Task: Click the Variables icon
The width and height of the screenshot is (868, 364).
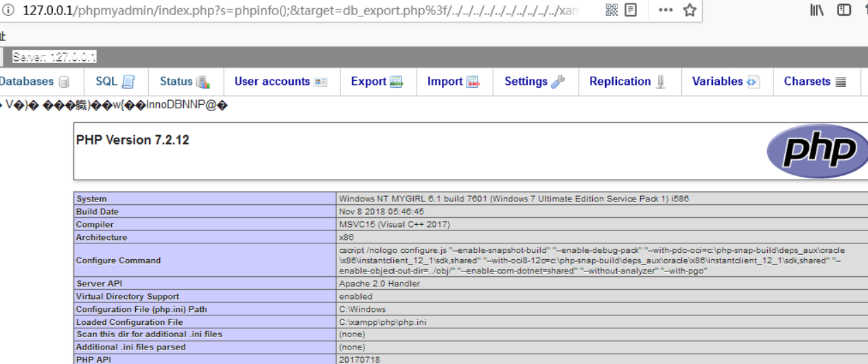Action: pos(753,82)
